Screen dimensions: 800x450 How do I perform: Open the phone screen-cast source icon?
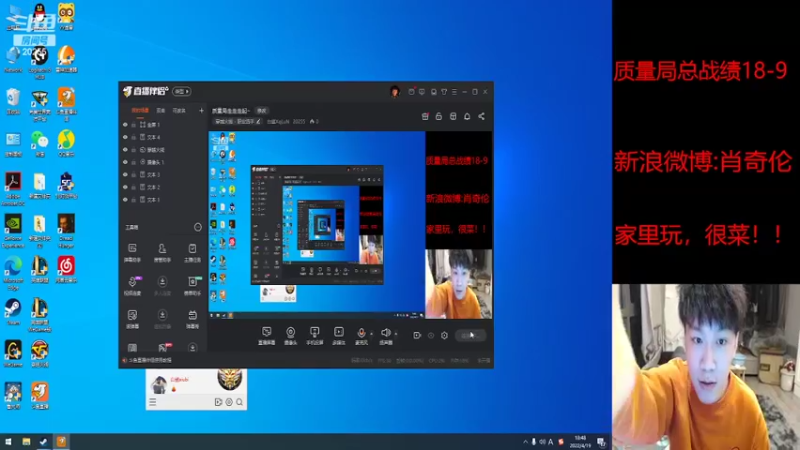click(x=314, y=336)
